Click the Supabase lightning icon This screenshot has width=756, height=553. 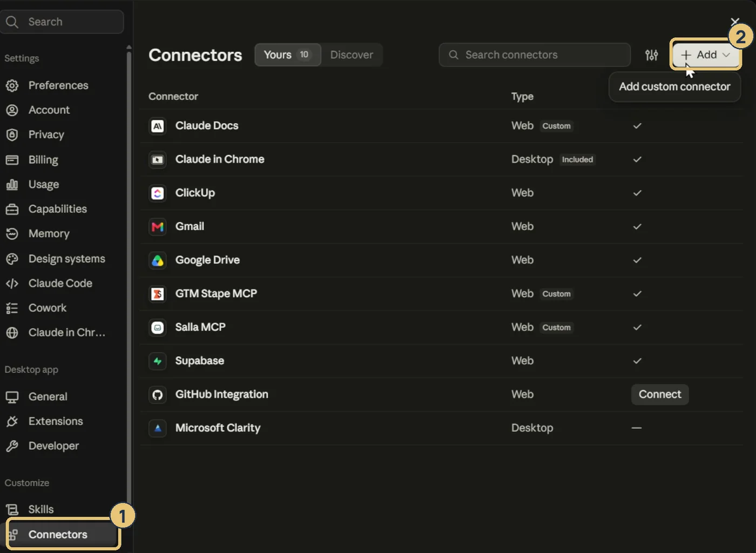(157, 361)
